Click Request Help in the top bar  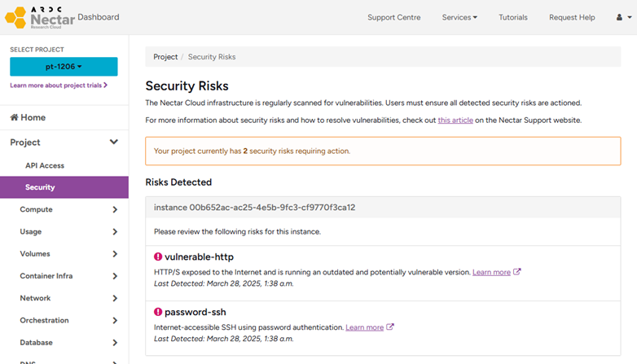(x=572, y=17)
